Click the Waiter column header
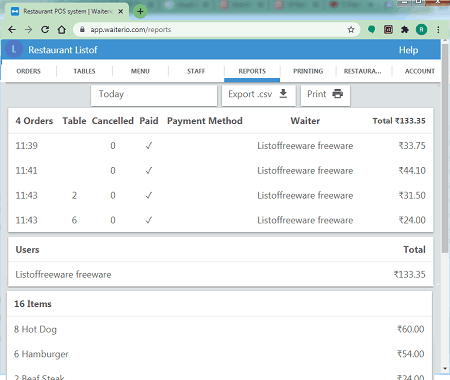The width and height of the screenshot is (450, 380). [x=305, y=121]
